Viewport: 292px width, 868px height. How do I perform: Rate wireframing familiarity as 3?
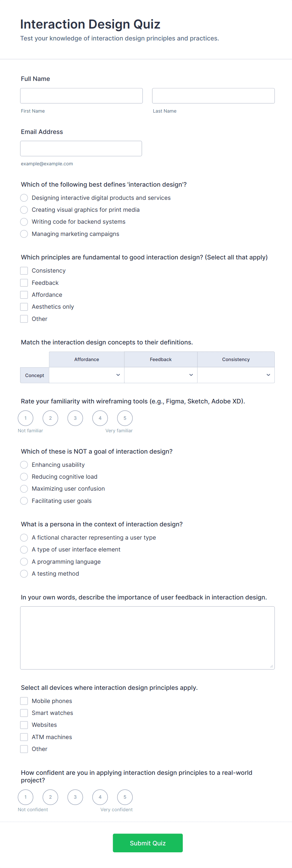coord(75,418)
